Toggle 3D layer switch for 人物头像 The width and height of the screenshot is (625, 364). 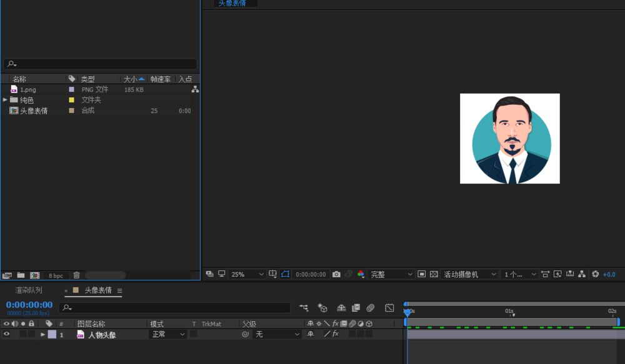[x=369, y=334]
